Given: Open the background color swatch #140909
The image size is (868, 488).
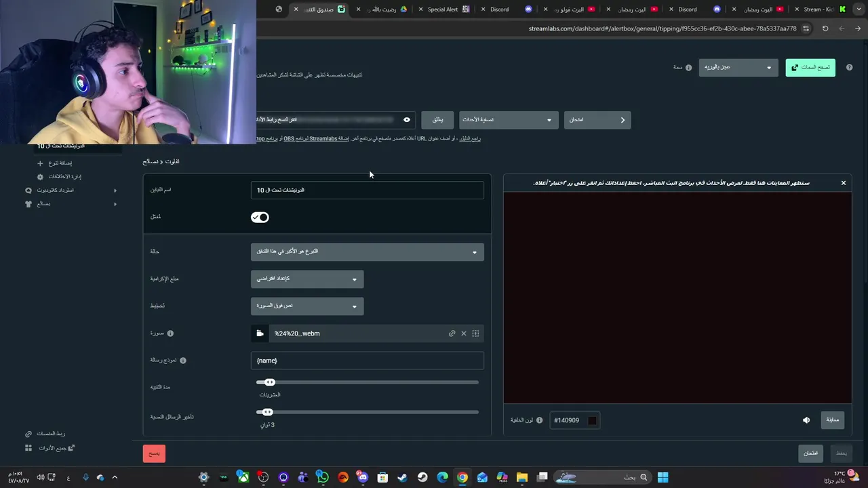Looking at the screenshot, I should point(592,421).
